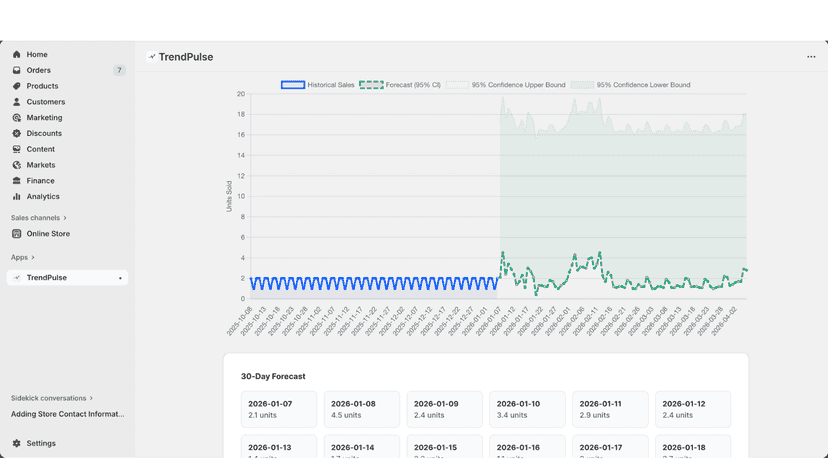Screen dimensions: 828x466
Task: Click the Analytics bar chart icon
Action: (16, 197)
